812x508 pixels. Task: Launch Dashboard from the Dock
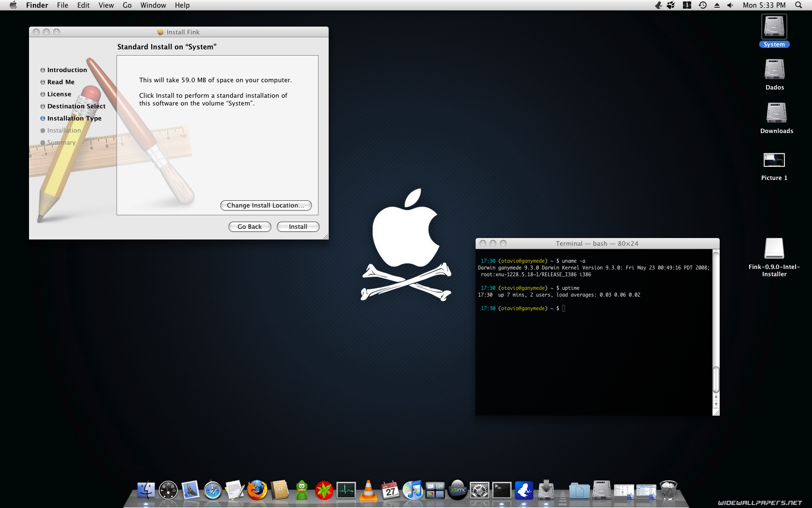pyautogui.click(x=168, y=491)
